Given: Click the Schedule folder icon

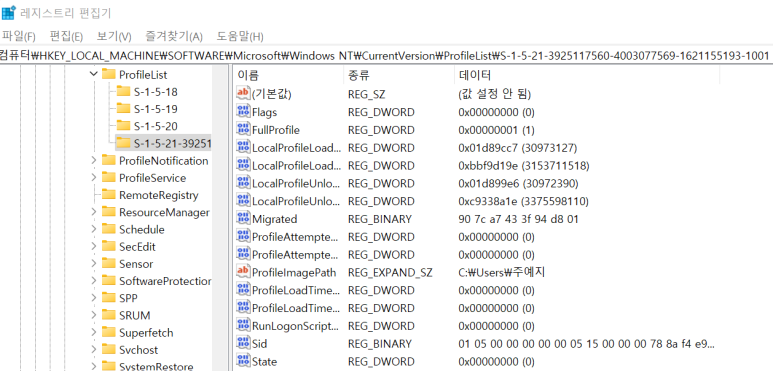Looking at the screenshot, I should tap(108, 229).
